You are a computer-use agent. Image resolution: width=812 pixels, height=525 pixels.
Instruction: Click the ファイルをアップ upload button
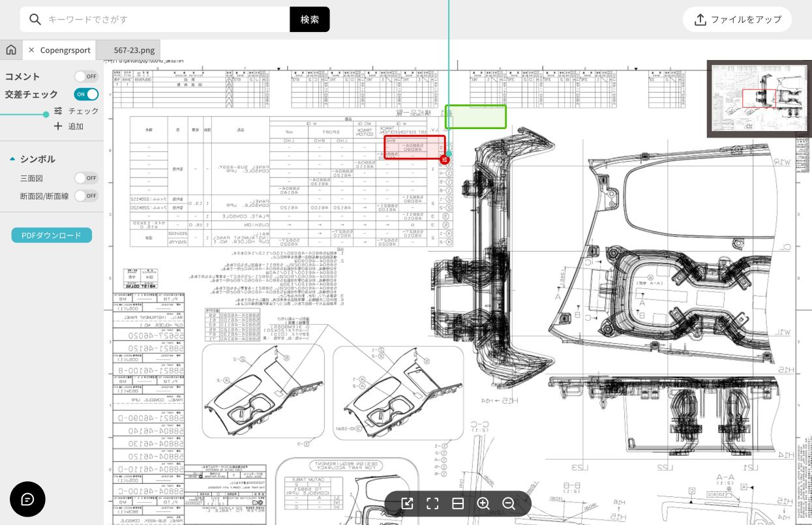(737, 20)
